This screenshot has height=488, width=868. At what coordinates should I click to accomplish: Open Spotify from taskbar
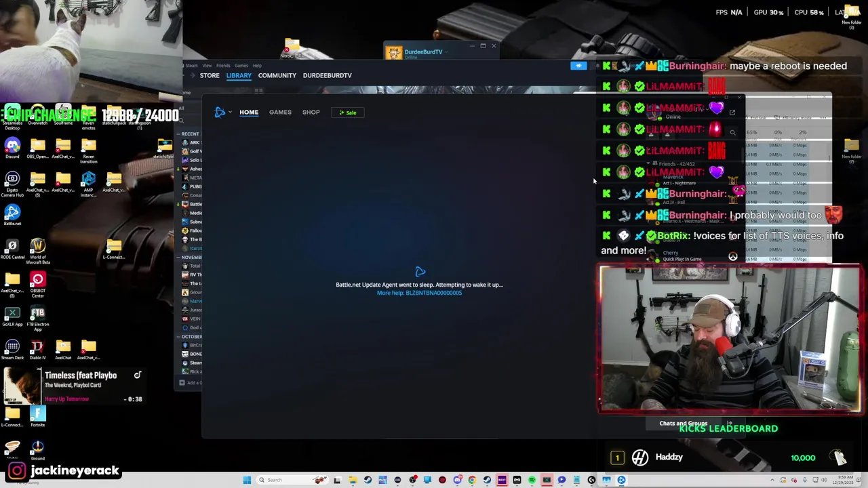[x=532, y=480]
